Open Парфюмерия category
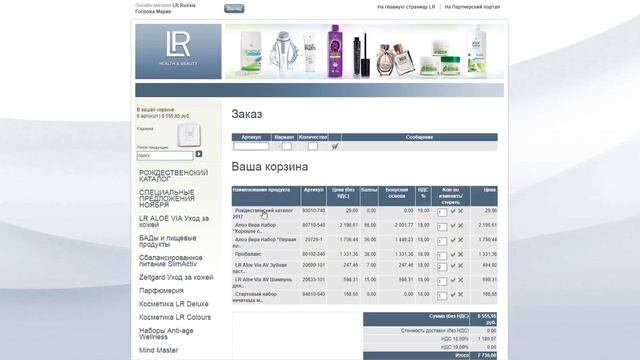This screenshot has width=640, height=360. click(161, 291)
